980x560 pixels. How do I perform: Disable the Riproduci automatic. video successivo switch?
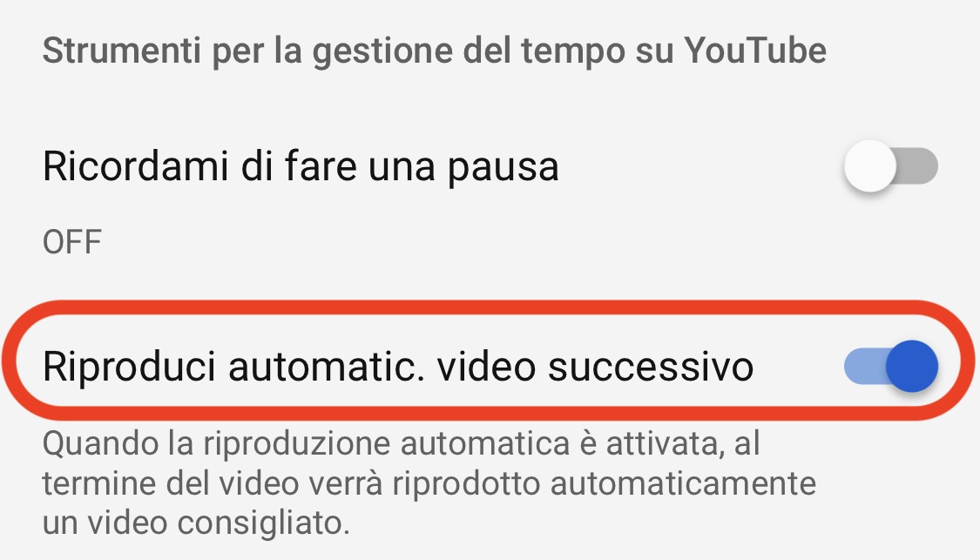(x=890, y=367)
